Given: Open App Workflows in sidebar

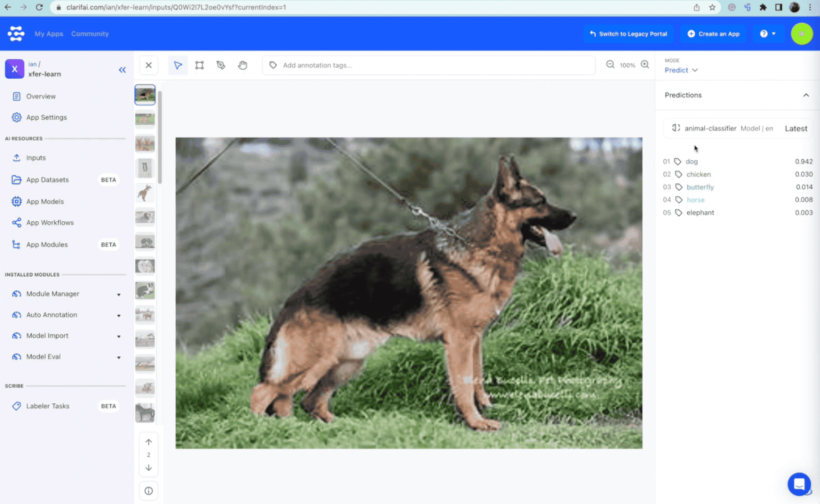Looking at the screenshot, I should [x=50, y=223].
